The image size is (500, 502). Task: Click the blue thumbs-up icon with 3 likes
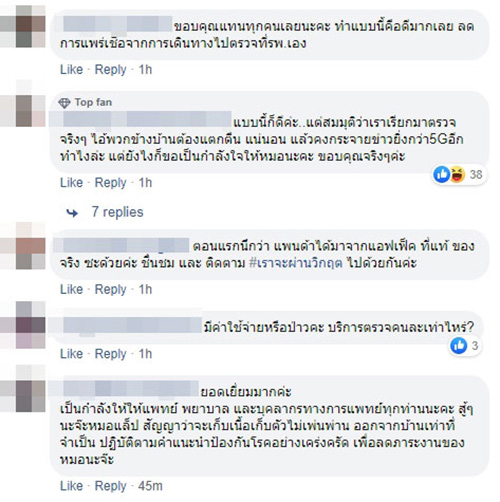point(459,346)
